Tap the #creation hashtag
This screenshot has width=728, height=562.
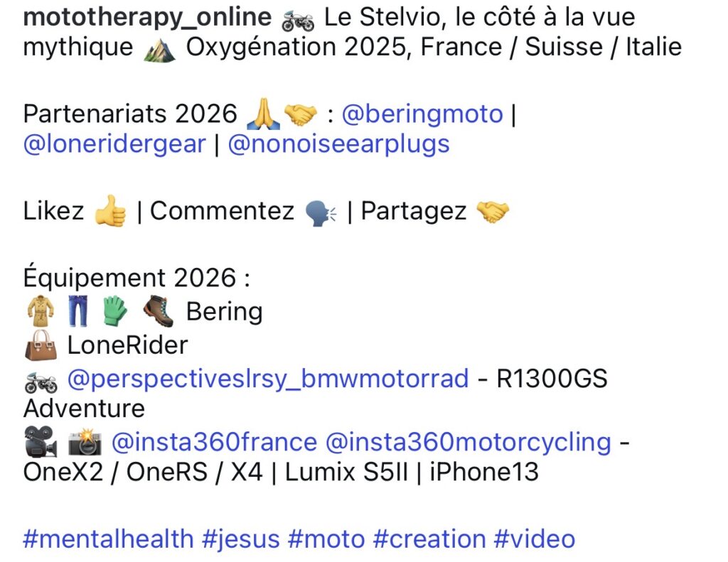point(429,539)
